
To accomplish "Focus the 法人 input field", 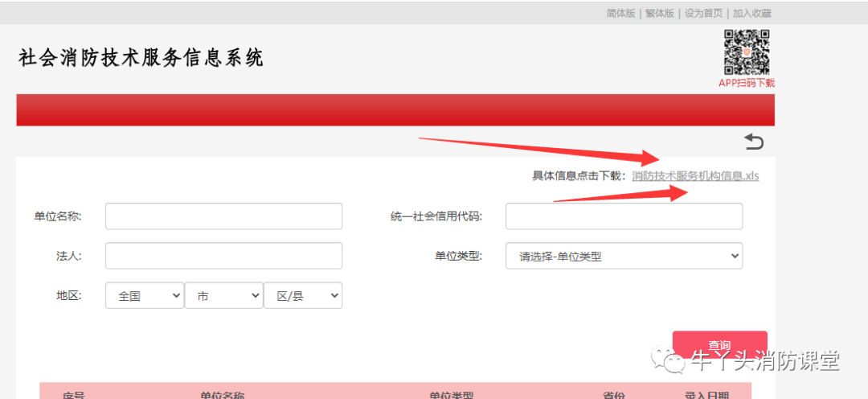I will click(223, 256).
